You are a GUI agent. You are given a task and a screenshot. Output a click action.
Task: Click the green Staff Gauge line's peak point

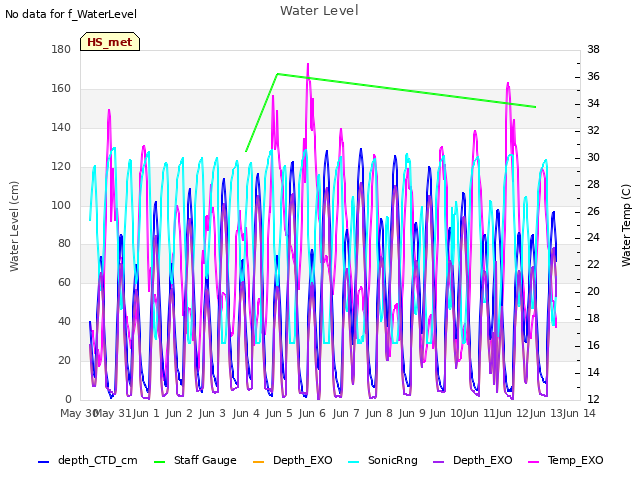point(278,74)
